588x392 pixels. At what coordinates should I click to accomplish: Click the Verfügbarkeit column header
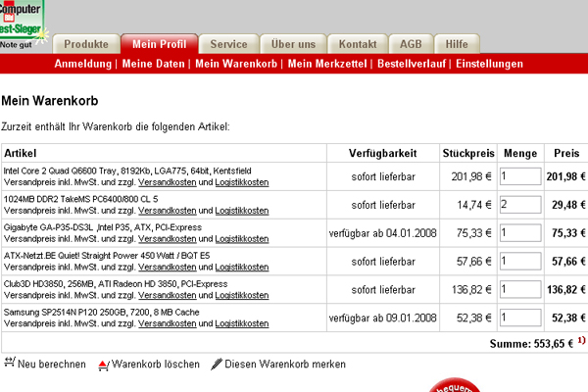(x=383, y=153)
